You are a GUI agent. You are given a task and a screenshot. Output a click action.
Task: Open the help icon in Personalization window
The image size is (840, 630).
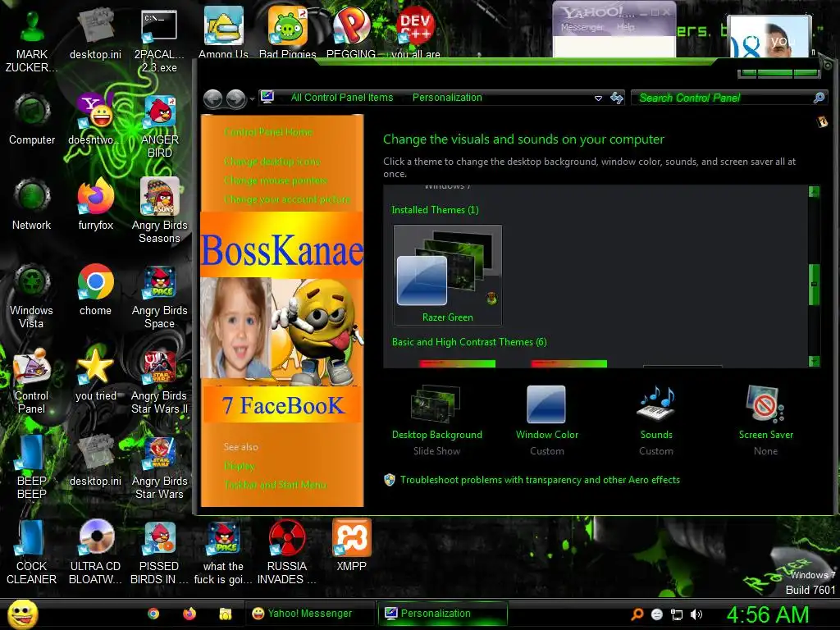point(822,122)
